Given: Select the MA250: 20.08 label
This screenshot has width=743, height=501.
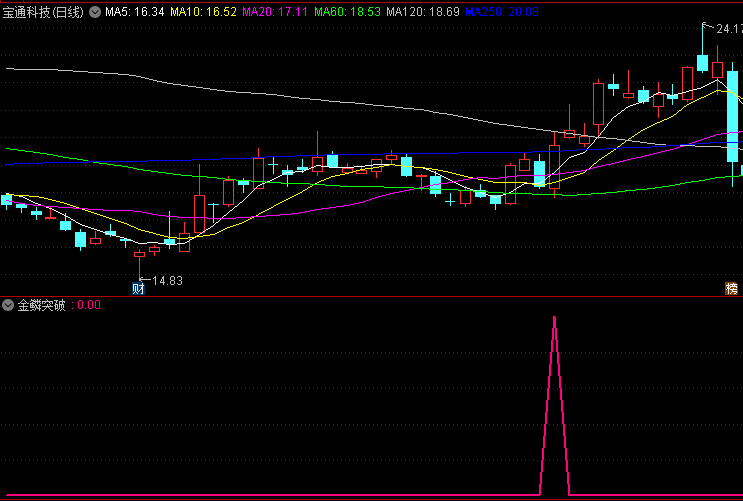Looking at the screenshot, I should click(x=502, y=12).
